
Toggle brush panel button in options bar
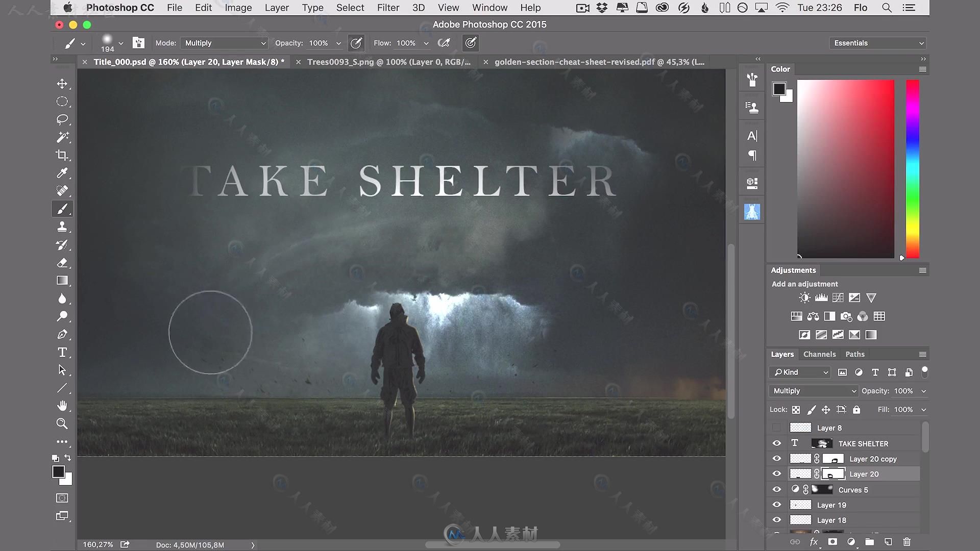click(x=138, y=43)
